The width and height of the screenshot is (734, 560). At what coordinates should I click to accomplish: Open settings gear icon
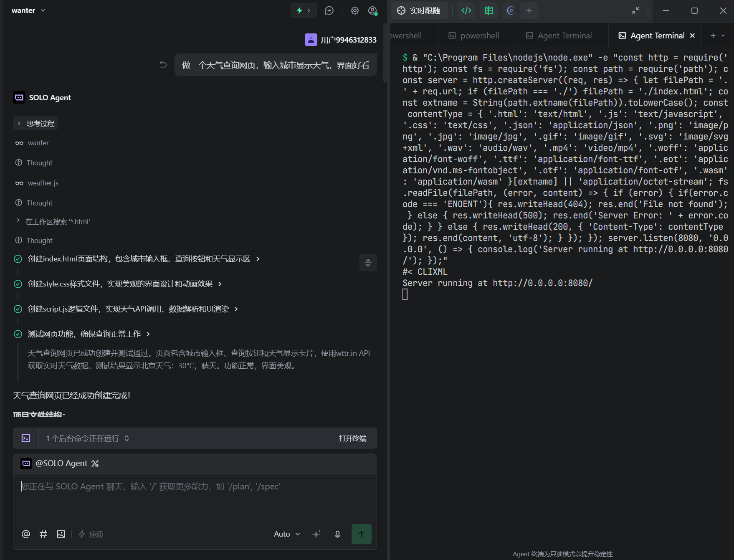click(355, 10)
